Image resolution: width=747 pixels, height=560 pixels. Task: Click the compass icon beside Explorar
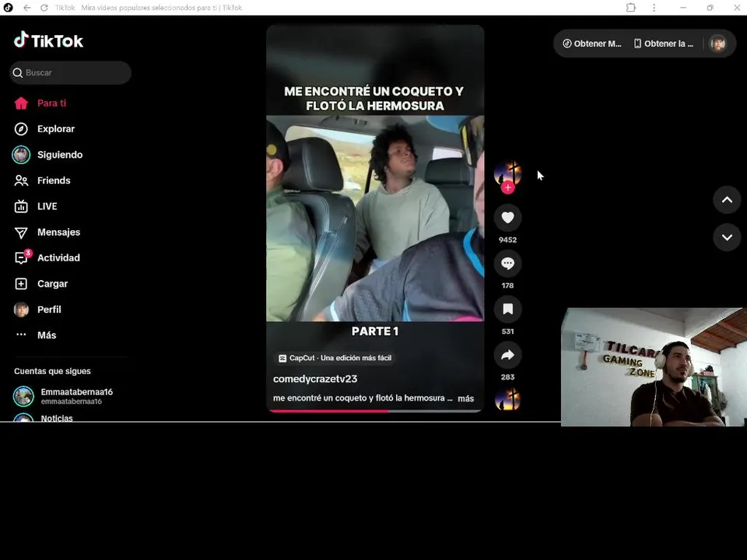click(21, 129)
